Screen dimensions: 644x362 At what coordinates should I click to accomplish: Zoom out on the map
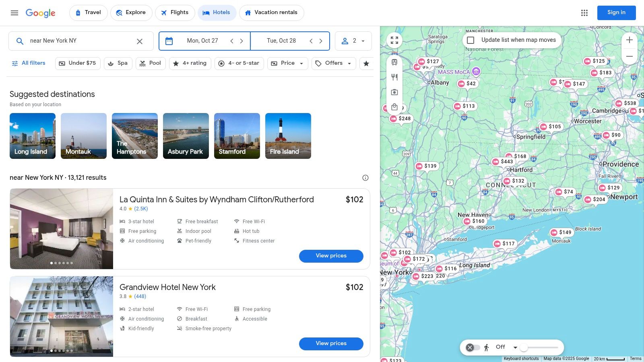(630, 56)
